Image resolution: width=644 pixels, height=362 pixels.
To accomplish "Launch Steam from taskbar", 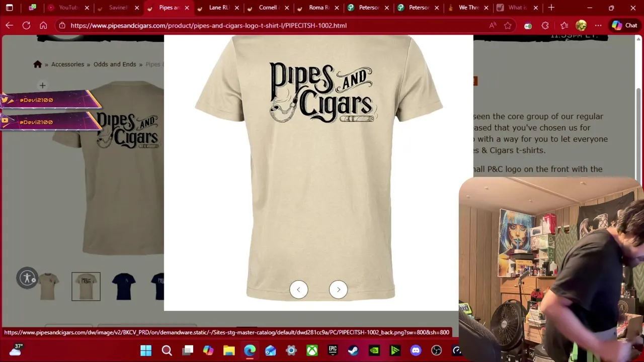I will (x=353, y=350).
